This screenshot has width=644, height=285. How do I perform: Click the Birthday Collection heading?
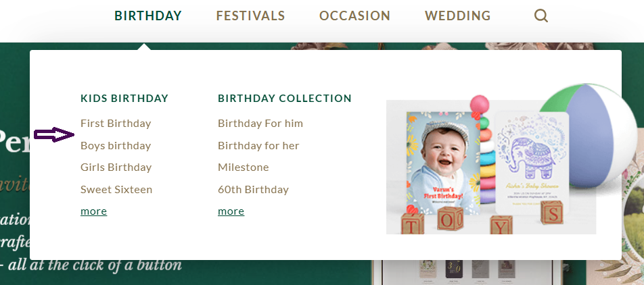[285, 99]
